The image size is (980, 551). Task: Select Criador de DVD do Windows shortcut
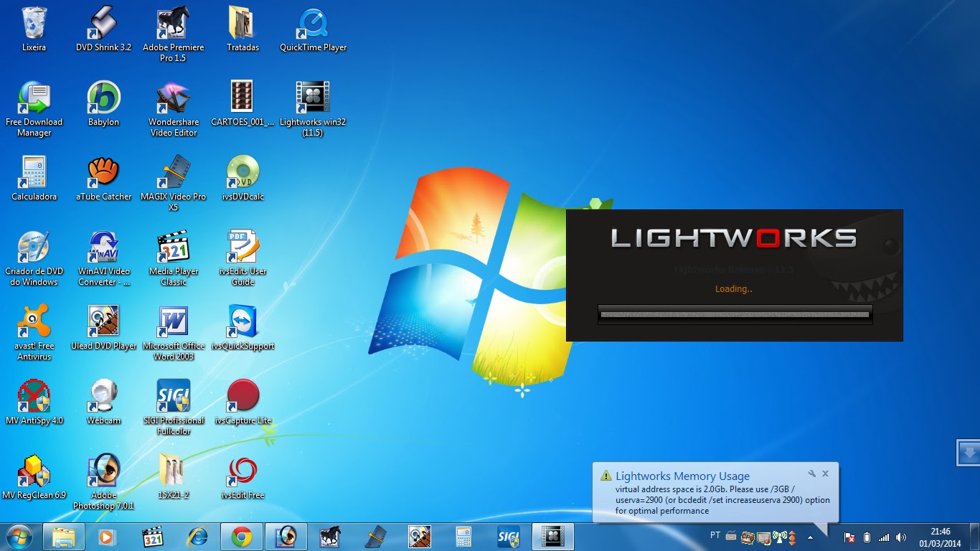(x=34, y=258)
